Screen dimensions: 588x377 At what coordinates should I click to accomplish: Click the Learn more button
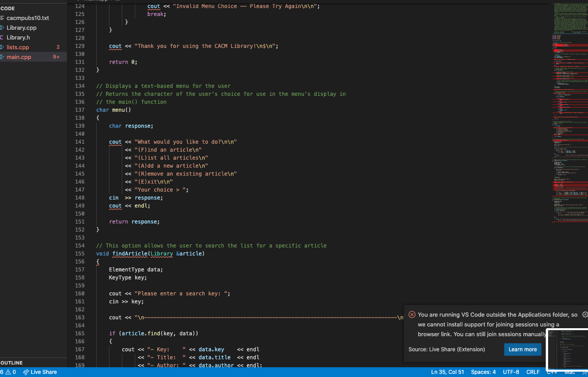click(523, 350)
